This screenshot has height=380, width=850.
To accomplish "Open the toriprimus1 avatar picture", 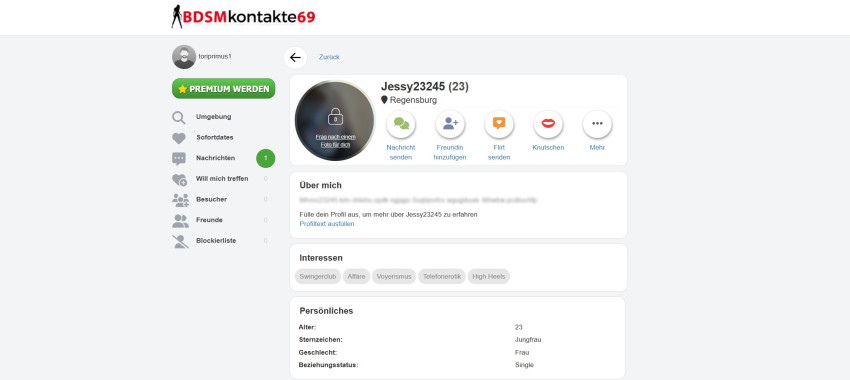I will point(184,56).
